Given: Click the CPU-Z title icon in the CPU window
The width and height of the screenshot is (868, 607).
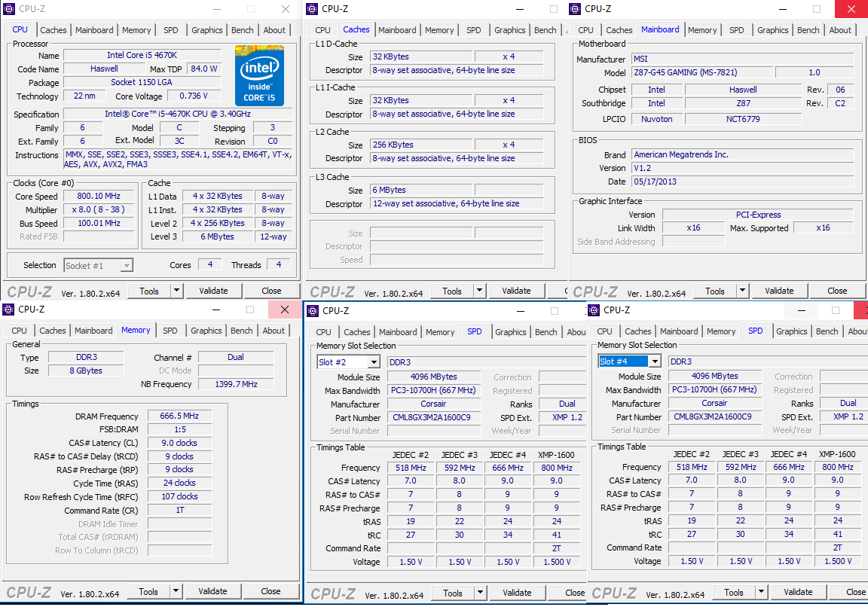Looking at the screenshot, I should [9, 9].
